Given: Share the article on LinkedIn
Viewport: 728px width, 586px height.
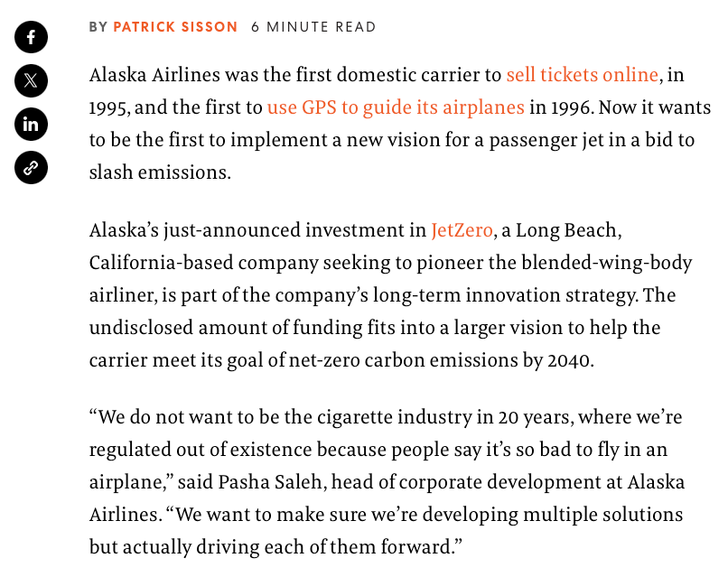Looking at the screenshot, I should point(31,124).
